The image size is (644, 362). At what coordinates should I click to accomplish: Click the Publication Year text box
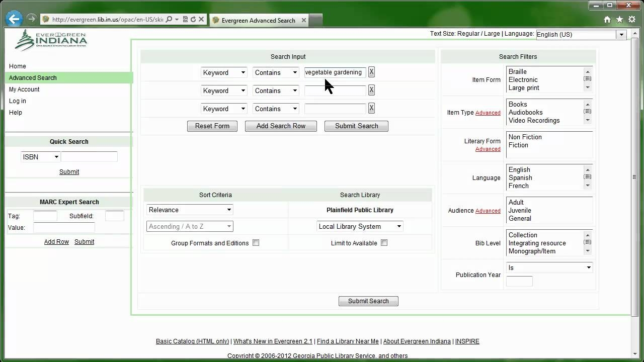pos(519,281)
